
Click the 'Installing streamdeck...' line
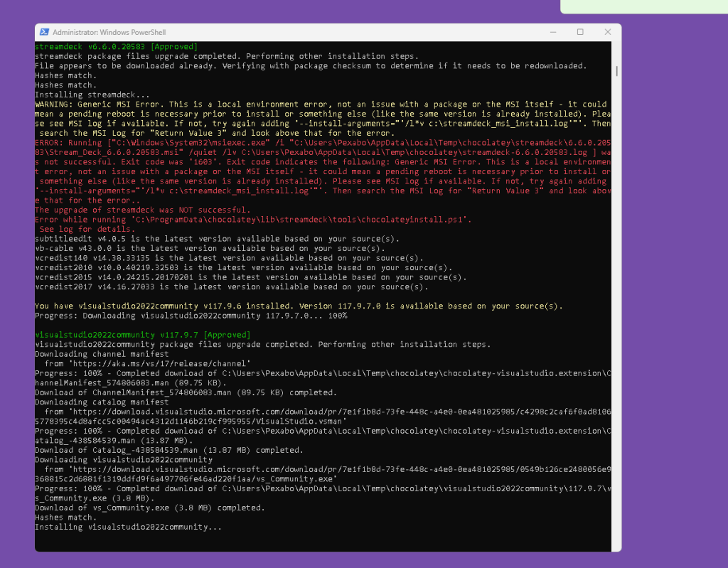[x=92, y=95]
